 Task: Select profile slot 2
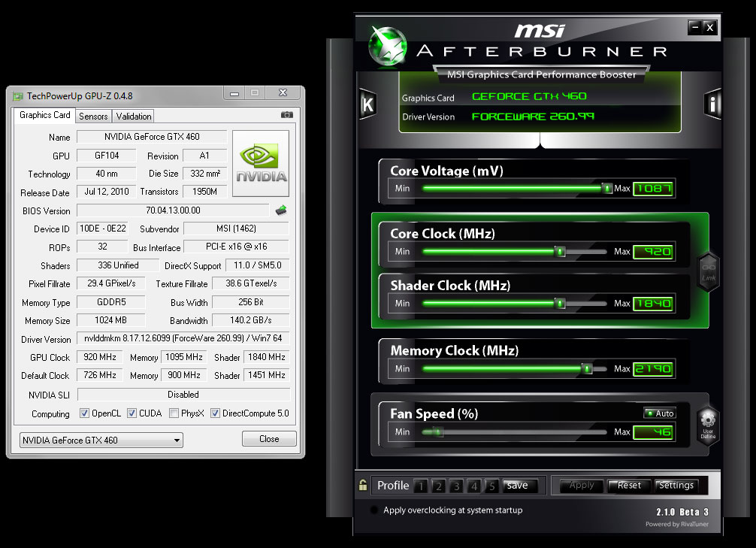[x=439, y=486]
